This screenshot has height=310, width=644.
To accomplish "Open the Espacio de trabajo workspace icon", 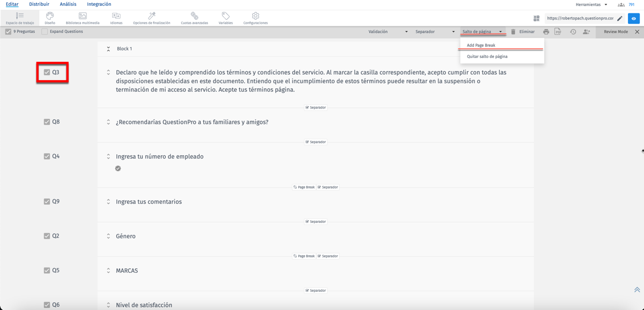I will (x=20, y=16).
